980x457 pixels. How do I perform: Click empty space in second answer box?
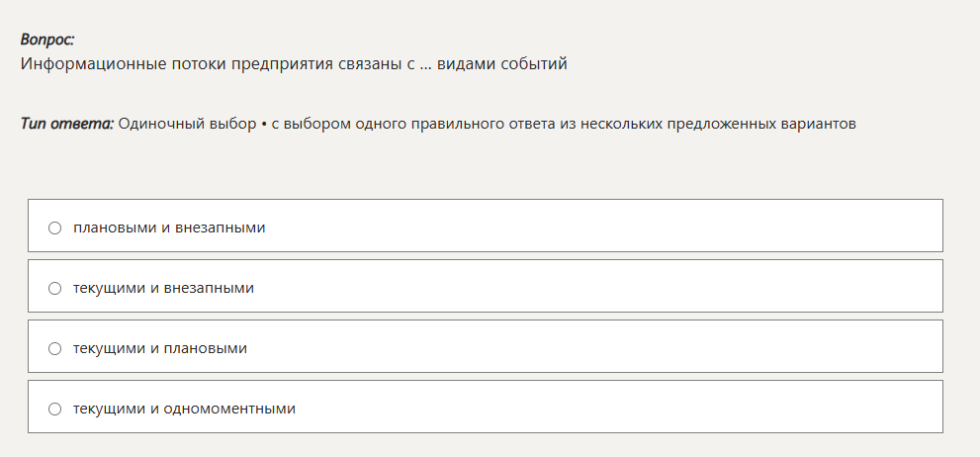click(x=613, y=288)
